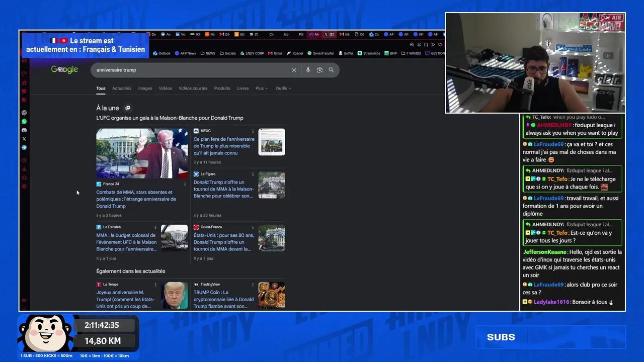Open Telegram in the browser sidebar
This screenshot has height=362, width=644.
click(24, 147)
